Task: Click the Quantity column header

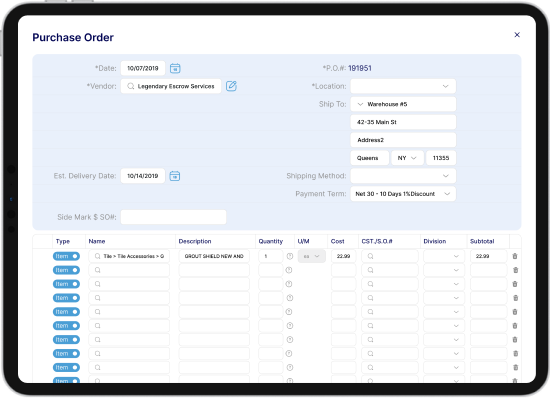Action: click(270, 241)
